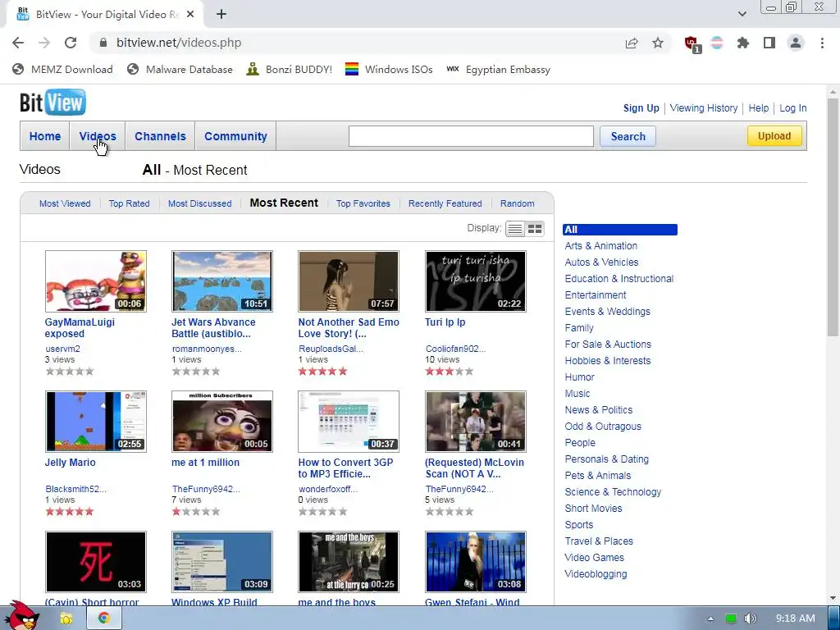
Task: Open the Help link
Action: (x=759, y=108)
